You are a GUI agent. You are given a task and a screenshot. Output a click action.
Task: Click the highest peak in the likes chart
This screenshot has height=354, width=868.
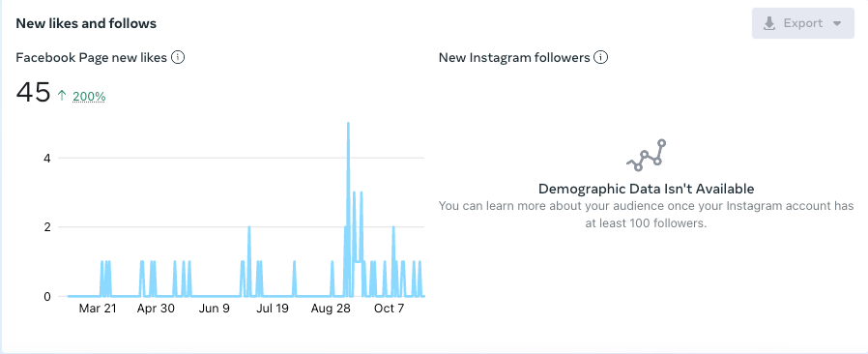coord(348,124)
